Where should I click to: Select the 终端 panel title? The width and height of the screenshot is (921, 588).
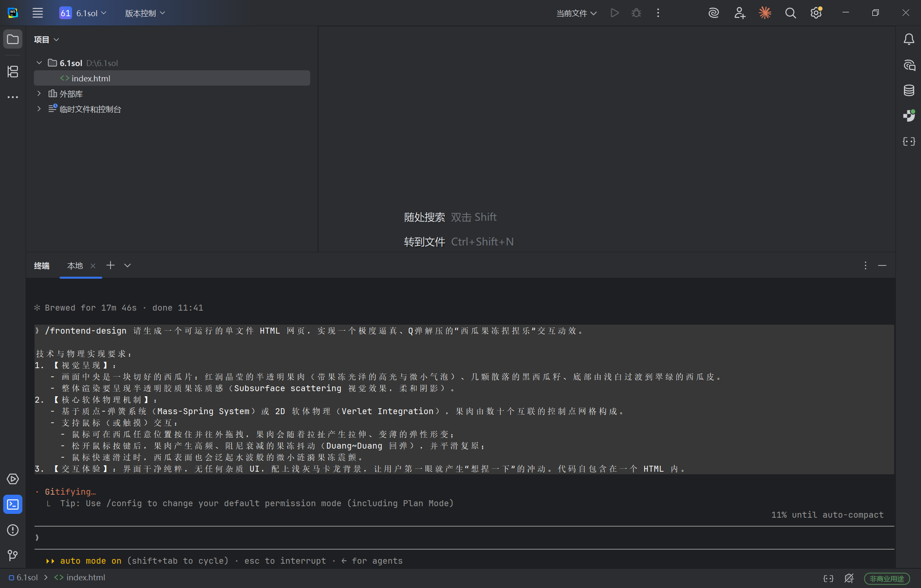tap(42, 265)
